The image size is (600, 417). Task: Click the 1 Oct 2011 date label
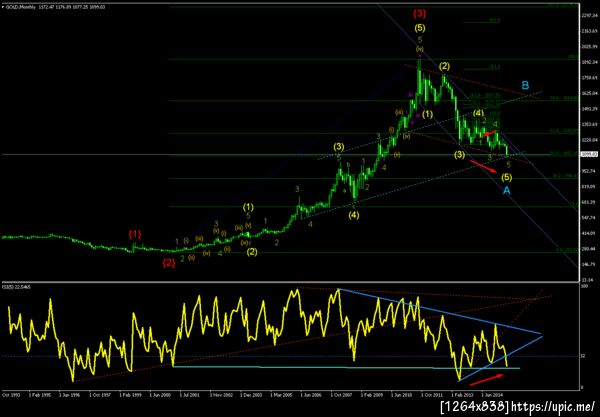(x=432, y=394)
